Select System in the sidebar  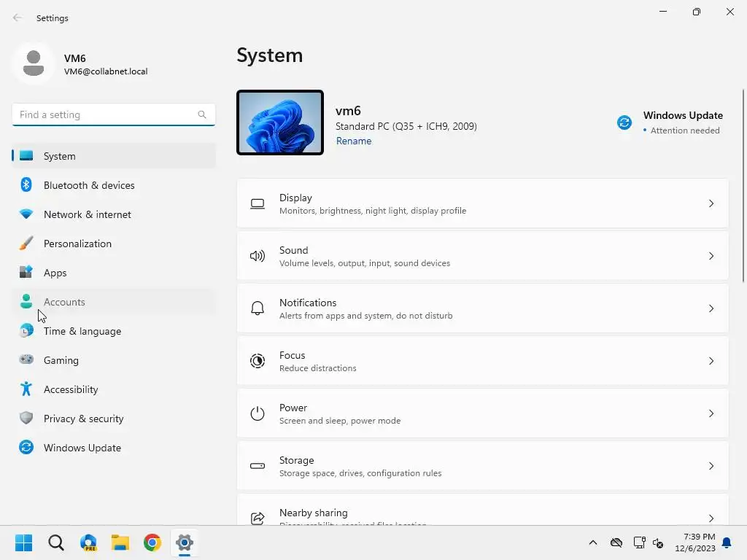(113, 156)
